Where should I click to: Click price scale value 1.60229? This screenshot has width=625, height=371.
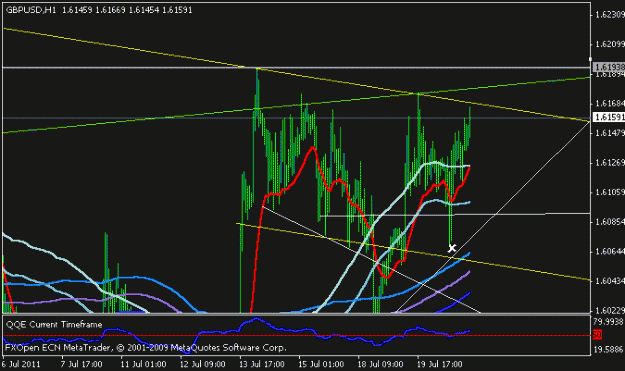point(609,310)
